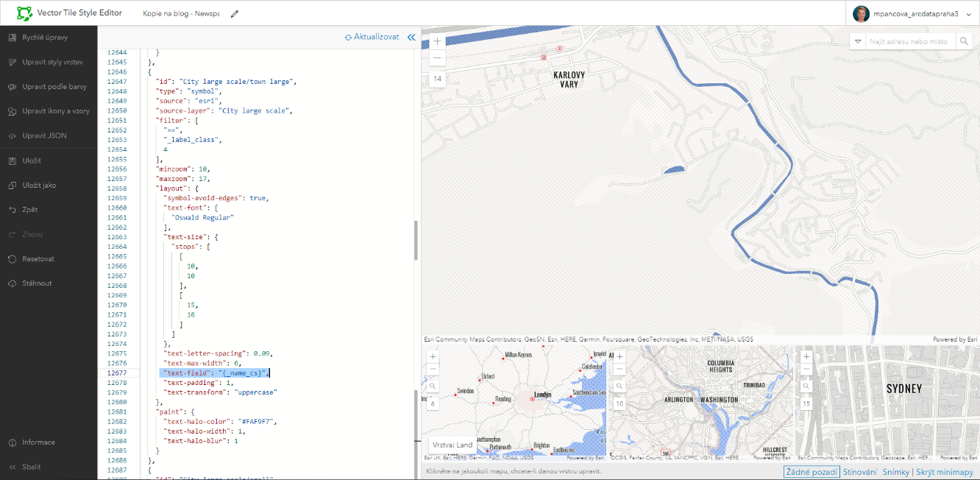Click zoom level 6 on Londýn minimap
The height and width of the screenshot is (480, 980).
(433, 404)
